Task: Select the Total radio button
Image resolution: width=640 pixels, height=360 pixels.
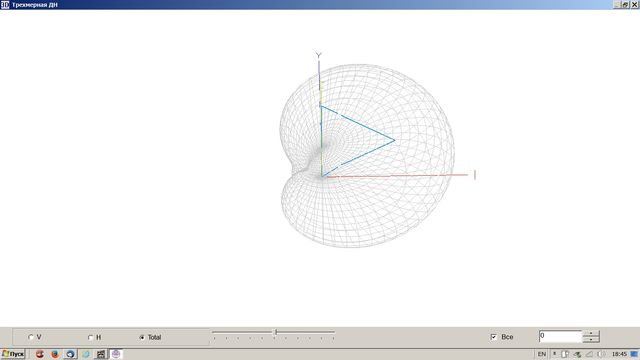Action: (142, 338)
